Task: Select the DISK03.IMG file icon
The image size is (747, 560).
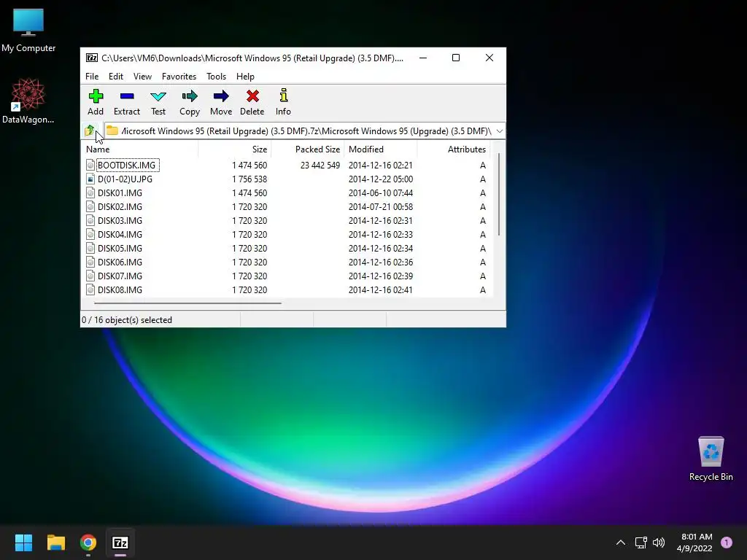Action: click(90, 220)
